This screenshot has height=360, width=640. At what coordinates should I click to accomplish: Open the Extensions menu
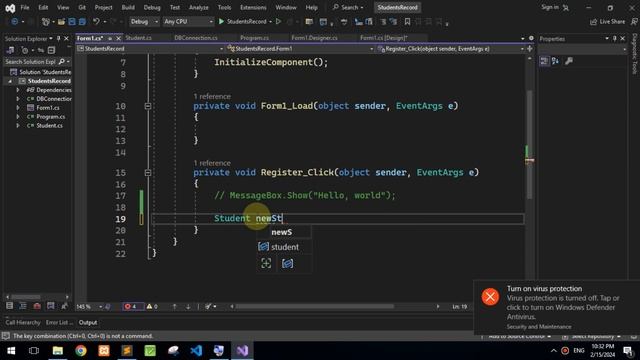[x=253, y=7]
